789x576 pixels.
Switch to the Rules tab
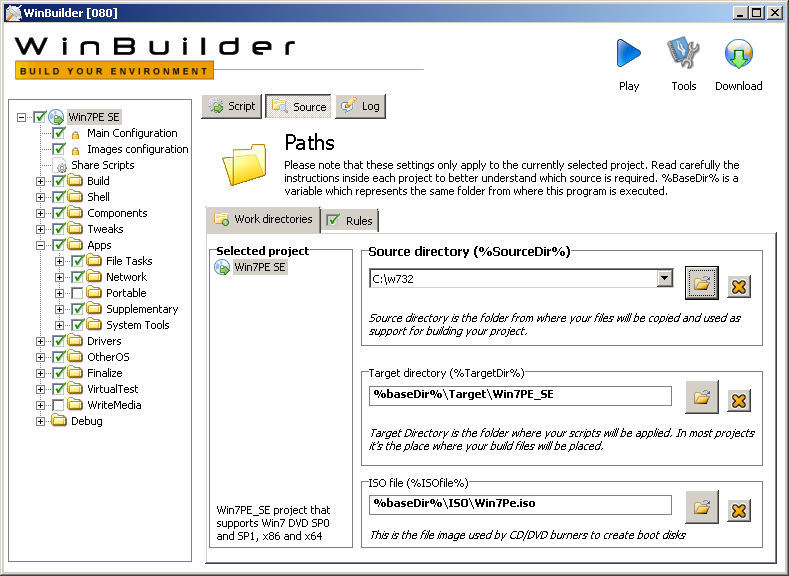pyautogui.click(x=350, y=220)
